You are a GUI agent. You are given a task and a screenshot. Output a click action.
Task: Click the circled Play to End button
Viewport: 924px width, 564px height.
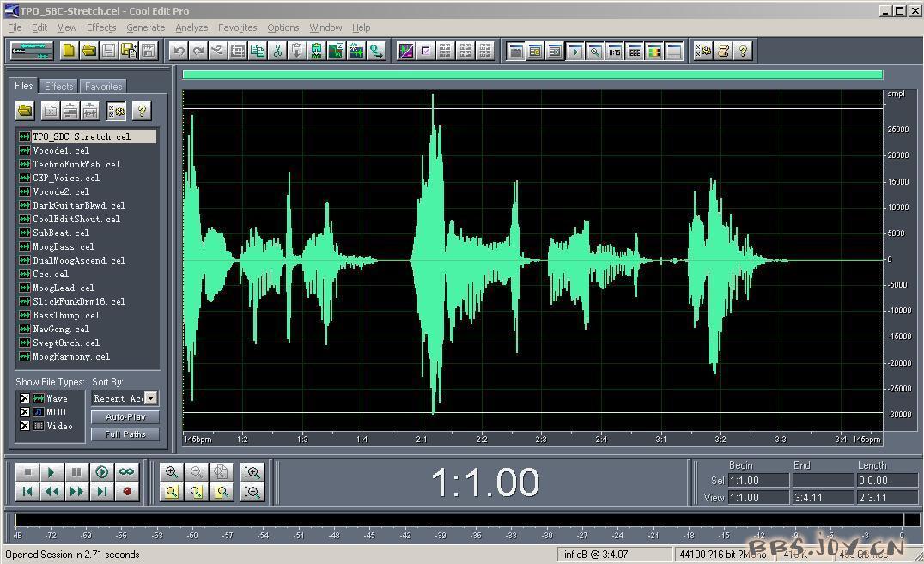click(x=101, y=472)
